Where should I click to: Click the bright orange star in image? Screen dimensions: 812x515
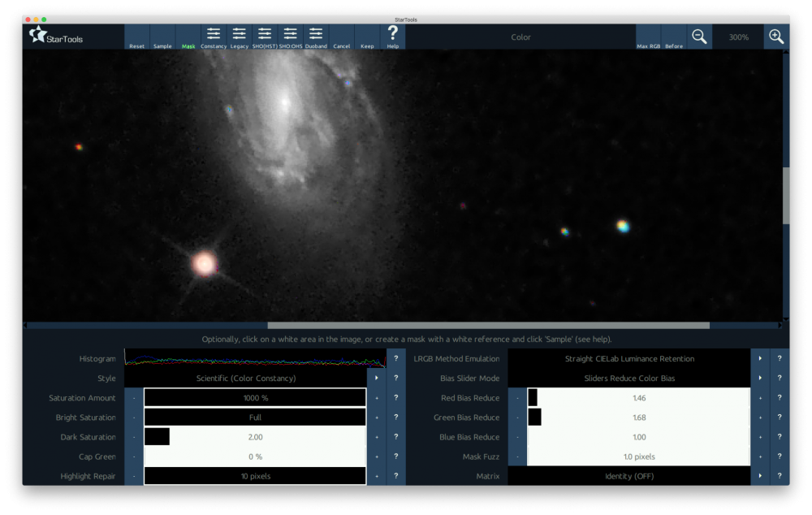204,263
